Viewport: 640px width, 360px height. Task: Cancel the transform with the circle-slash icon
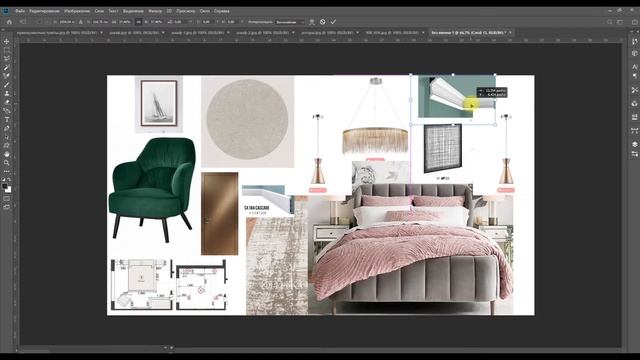(x=322, y=22)
